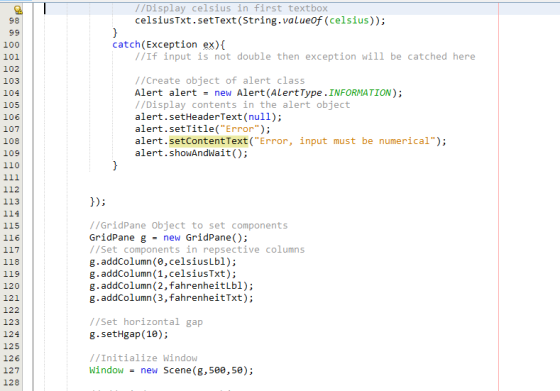Image resolution: width=560 pixels, height=391 pixels.
Task: Click line number 104 in gutter
Action: click(x=11, y=93)
